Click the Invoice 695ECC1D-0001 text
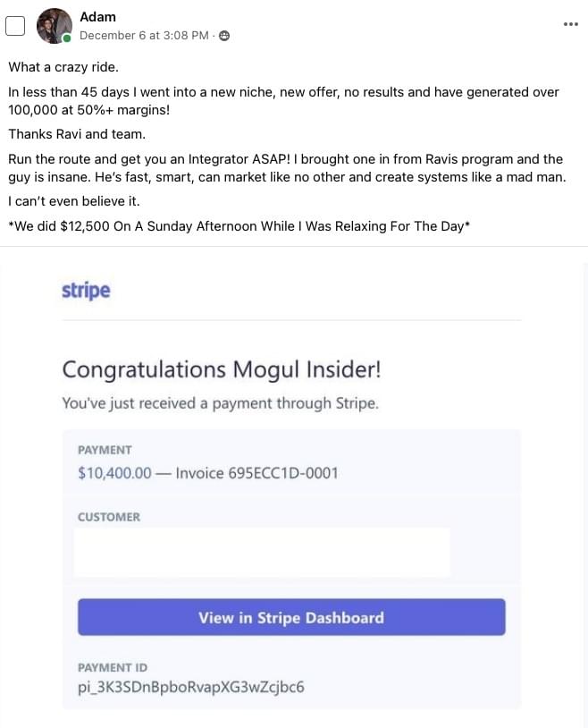588x728 pixels. point(256,473)
